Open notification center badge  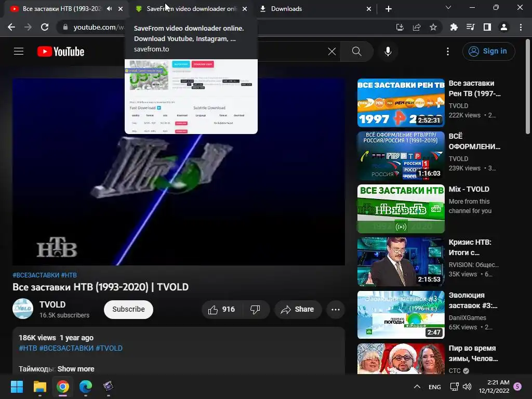[x=517, y=386]
